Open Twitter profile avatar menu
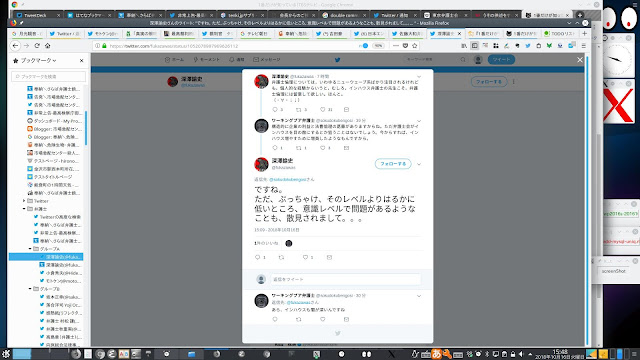Screen dimensions: 640x360 [478, 60]
